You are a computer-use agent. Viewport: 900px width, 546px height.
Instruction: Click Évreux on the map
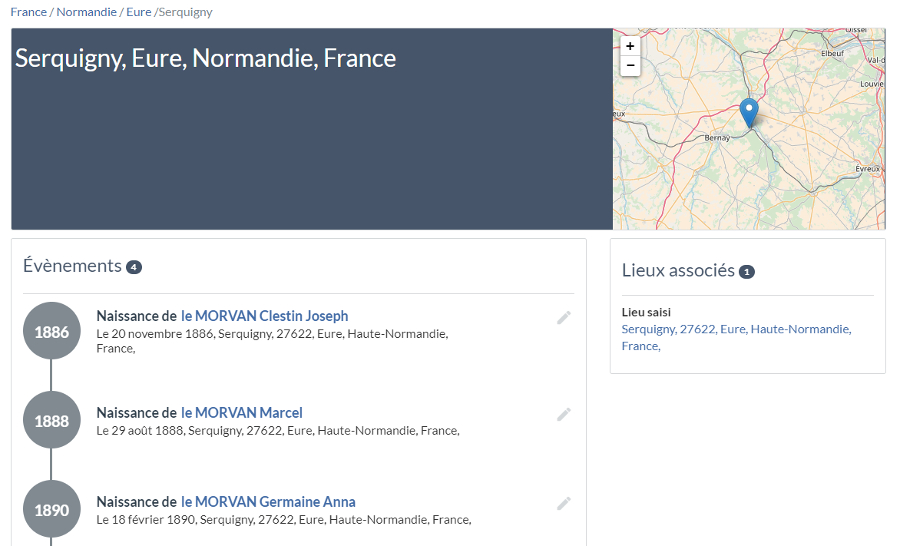coord(866,169)
